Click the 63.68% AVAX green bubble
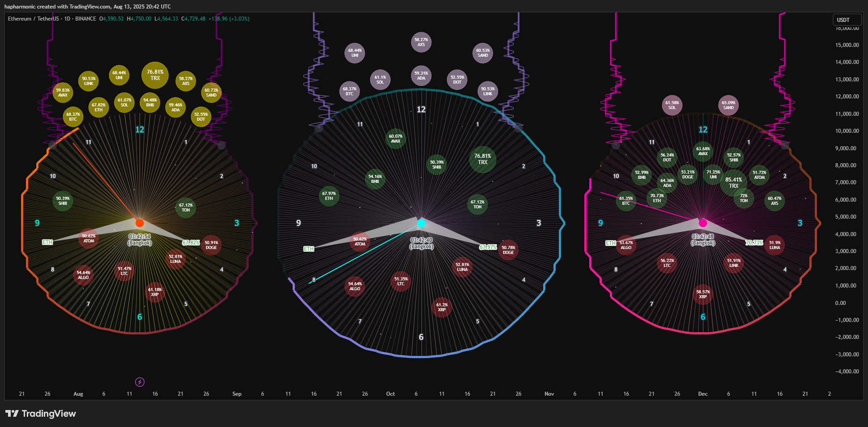 tap(703, 151)
